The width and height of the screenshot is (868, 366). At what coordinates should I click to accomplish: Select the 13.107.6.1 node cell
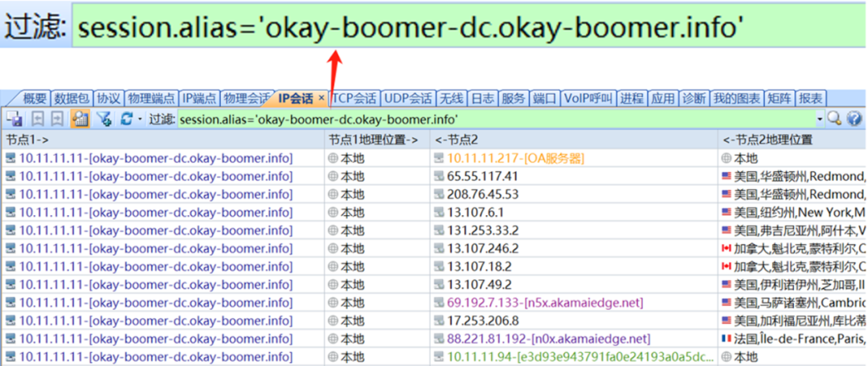(x=574, y=213)
